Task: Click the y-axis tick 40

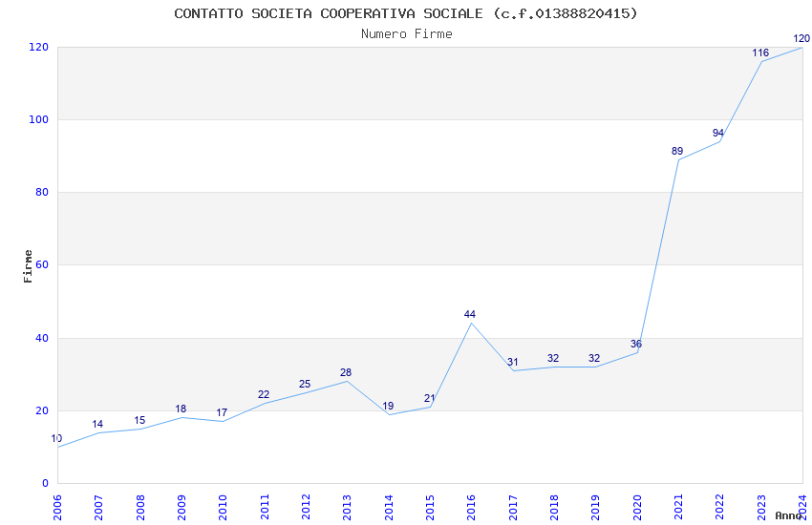Action: click(x=42, y=338)
